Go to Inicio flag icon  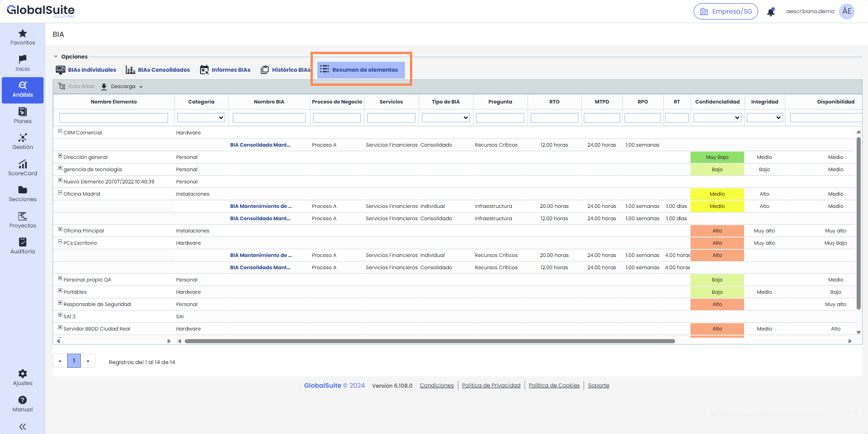click(23, 59)
